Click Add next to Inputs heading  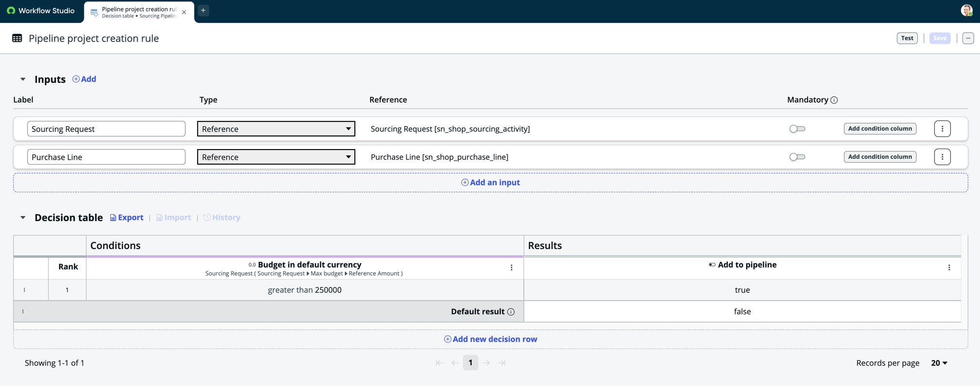(84, 79)
